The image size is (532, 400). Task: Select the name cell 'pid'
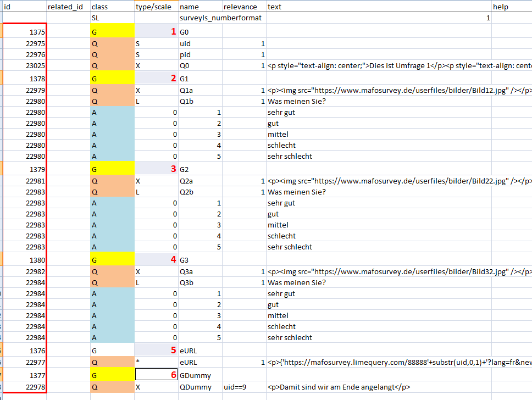click(x=200, y=54)
